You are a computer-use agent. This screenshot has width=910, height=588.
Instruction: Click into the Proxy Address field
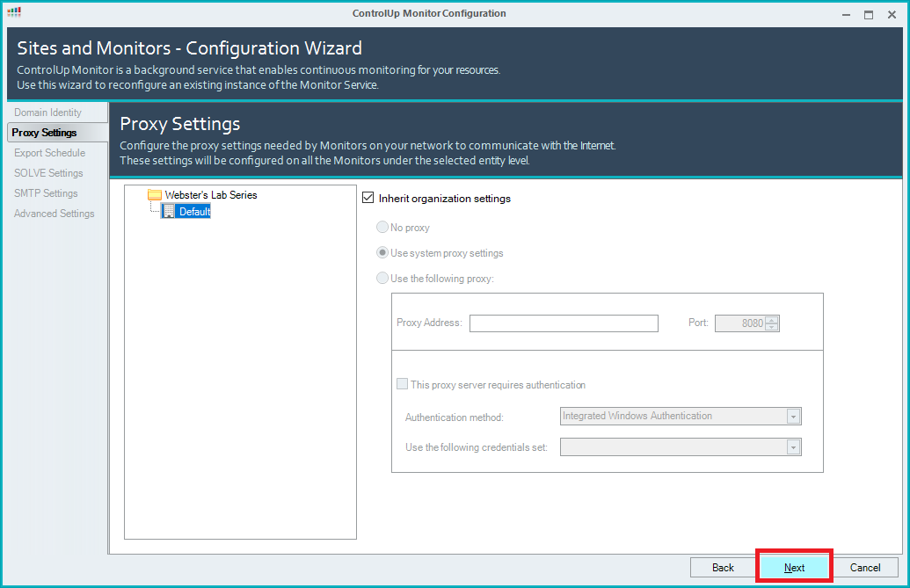point(564,323)
